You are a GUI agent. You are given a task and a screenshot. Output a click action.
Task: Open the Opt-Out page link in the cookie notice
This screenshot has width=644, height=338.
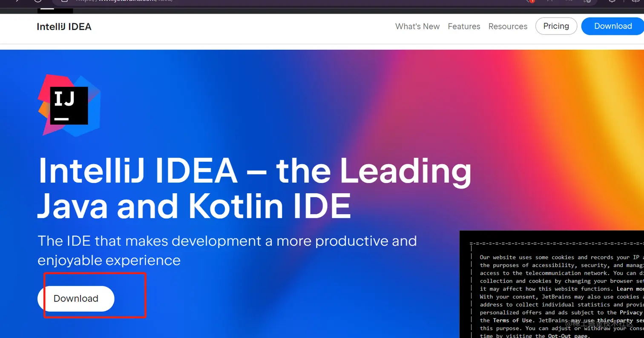tap(569, 335)
